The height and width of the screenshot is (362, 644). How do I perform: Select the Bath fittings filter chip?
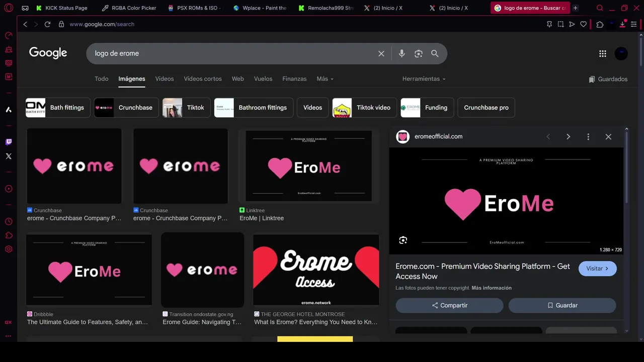point(58,108)
